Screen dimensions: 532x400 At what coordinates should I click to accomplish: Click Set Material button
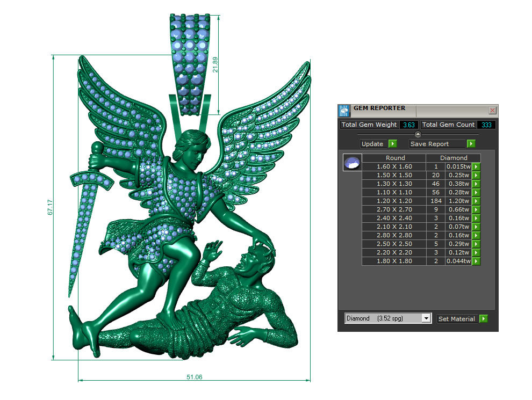tap(458, 318)
